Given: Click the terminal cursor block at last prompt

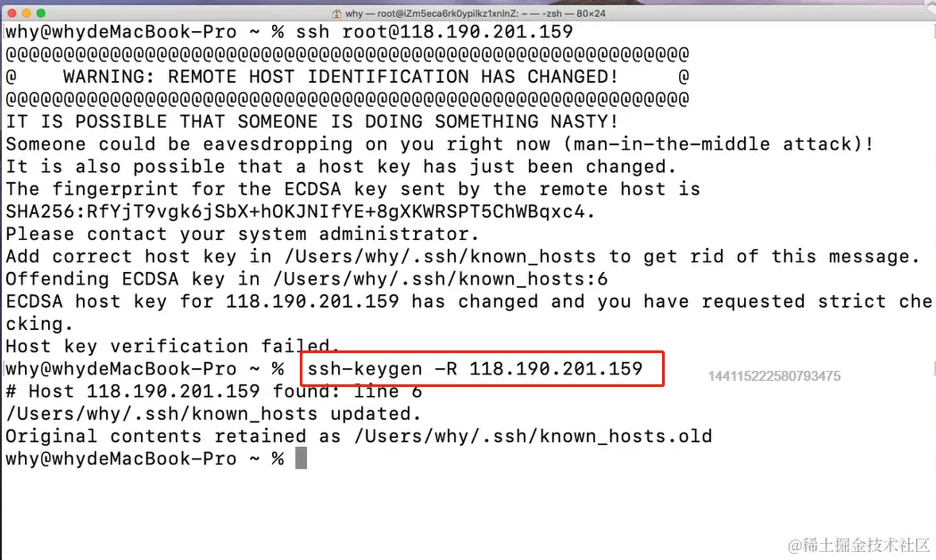Looking at the screenshot, I should [301, 458].
